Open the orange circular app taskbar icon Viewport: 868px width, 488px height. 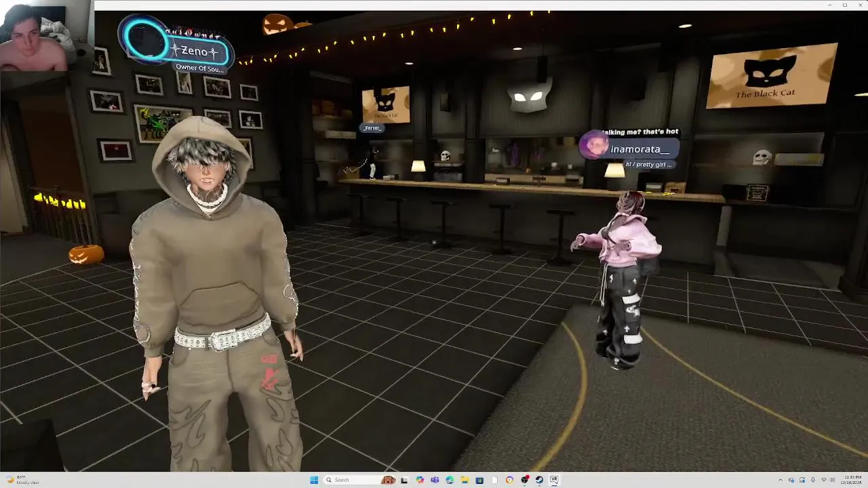(x=509, y=480)
